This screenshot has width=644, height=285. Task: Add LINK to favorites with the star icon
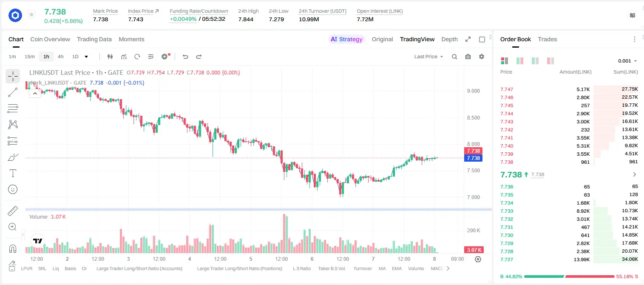click(31, 15)
